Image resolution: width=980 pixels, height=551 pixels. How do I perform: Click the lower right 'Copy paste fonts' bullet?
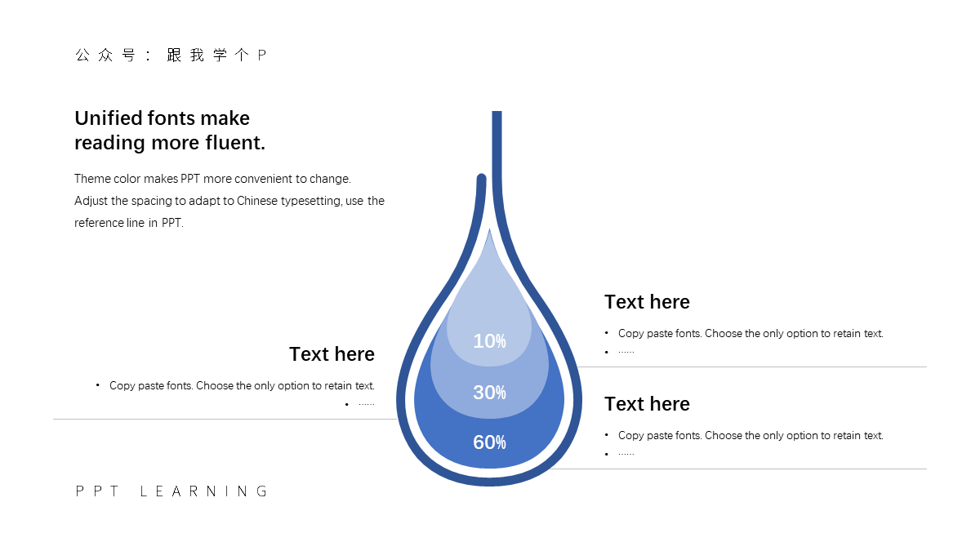751,436
